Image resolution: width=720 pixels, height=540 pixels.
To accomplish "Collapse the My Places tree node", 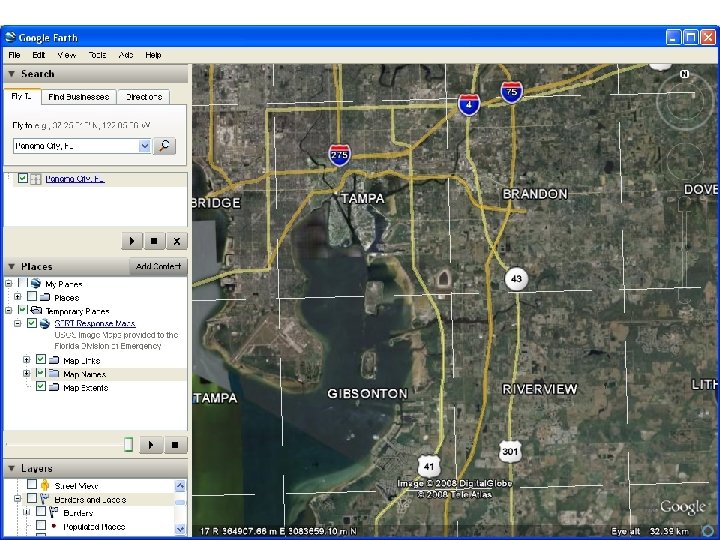I will click(x=8, y=283).
